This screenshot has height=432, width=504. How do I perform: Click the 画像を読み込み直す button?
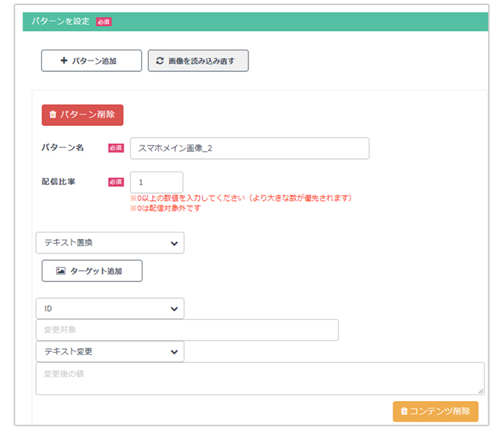(198, 60)
